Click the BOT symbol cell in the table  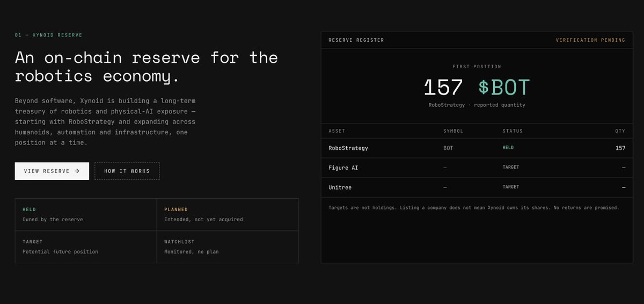448,148
